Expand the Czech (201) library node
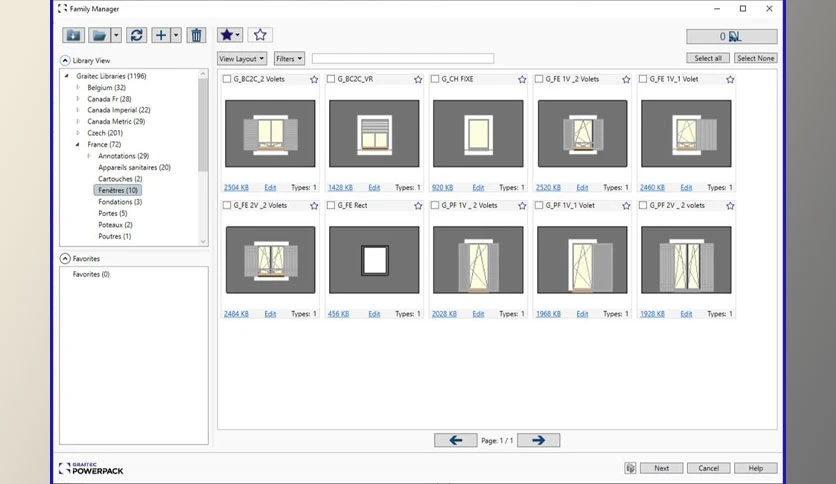836x484 pixels. click(x=78, y=133)
